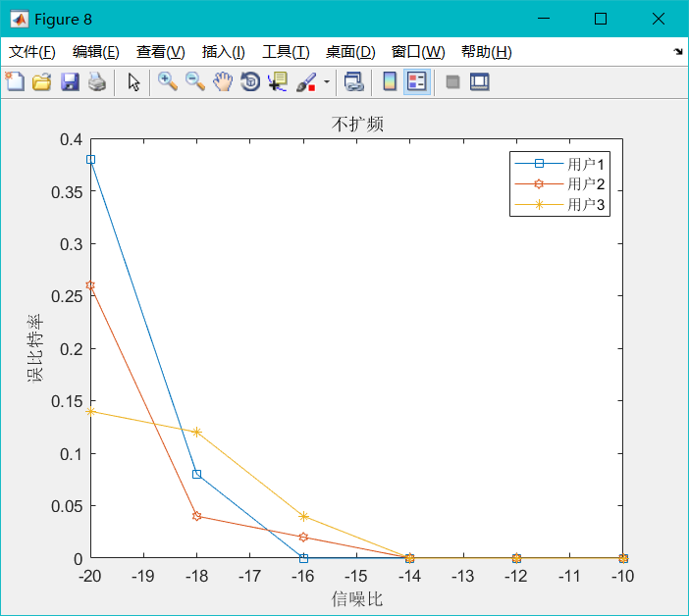Viewport: 689px width, 616px height.
Task: Select the 用户2 legend entry
Action: point(559,184)
